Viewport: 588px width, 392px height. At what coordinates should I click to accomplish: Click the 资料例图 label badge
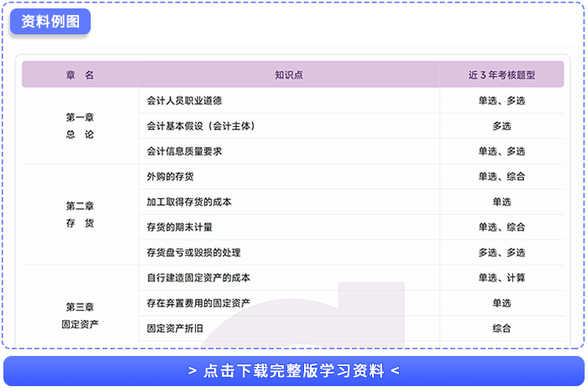point(50,21)
